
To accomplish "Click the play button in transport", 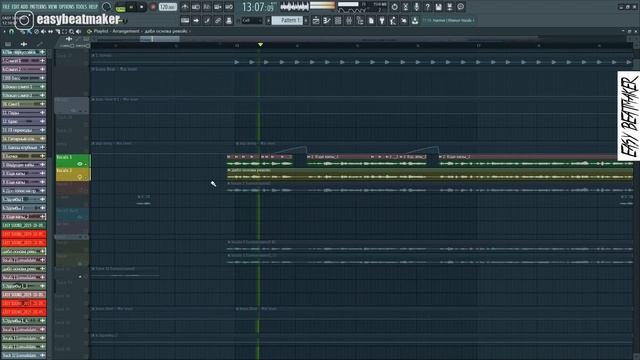I will click(x=131, y=7).
